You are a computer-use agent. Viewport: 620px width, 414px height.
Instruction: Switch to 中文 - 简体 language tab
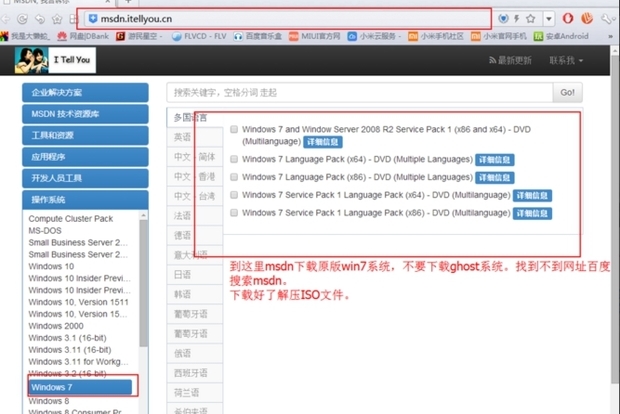click(195, 157)
